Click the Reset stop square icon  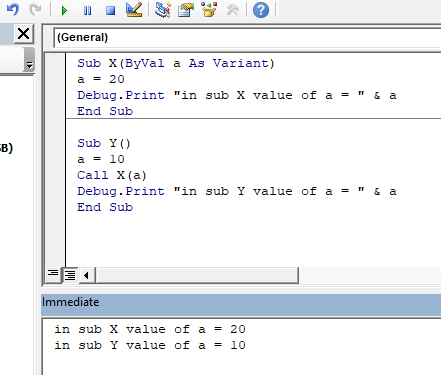point(110,10)
